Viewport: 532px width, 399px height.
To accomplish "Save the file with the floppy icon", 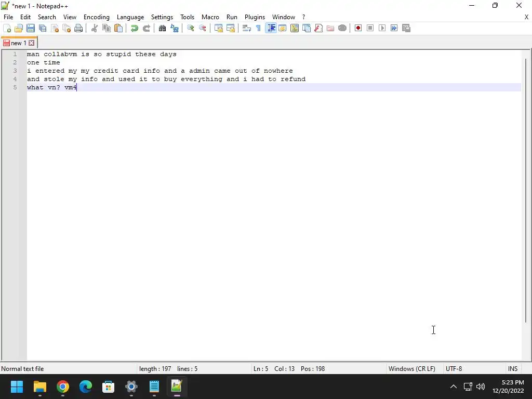I will [31, 28].
